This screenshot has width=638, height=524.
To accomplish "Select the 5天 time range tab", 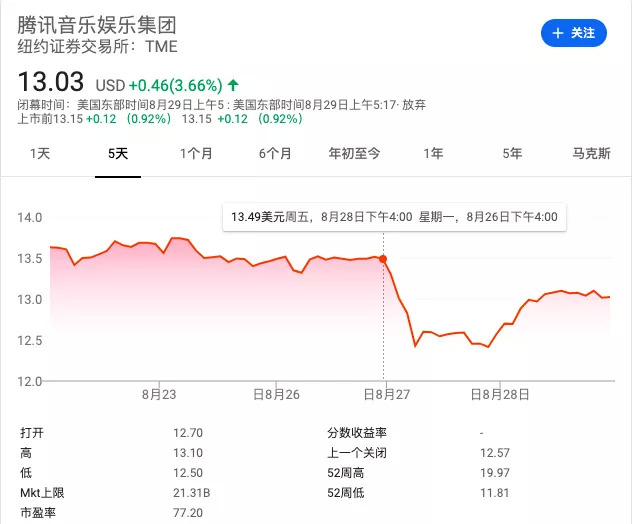I will (x=118, y=154).
